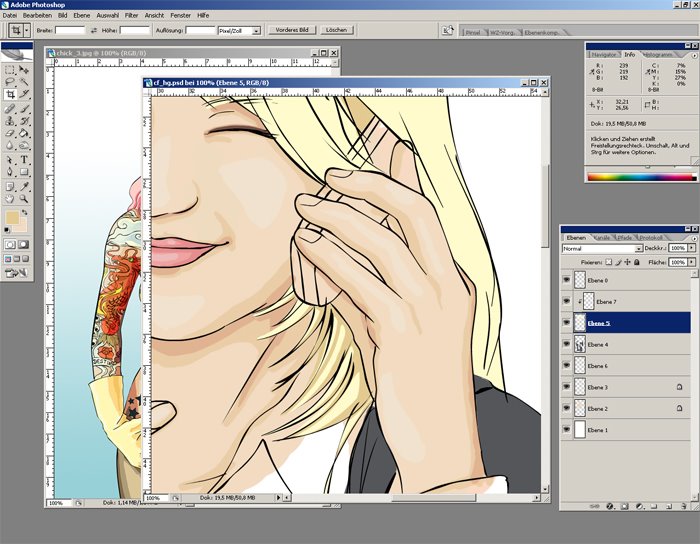Select the Slice tool
Image resolution: width=700 pixels, height=544 pixels.
pos(24,94)
